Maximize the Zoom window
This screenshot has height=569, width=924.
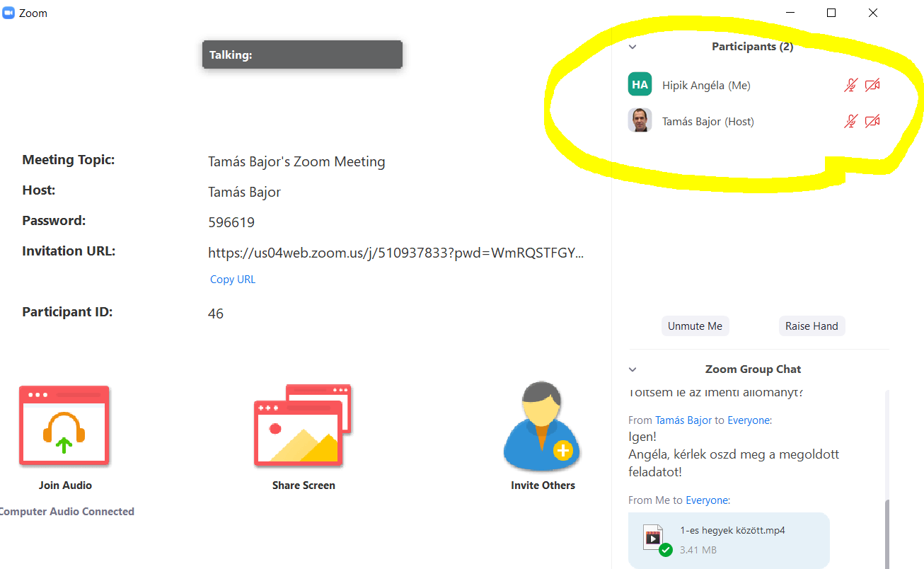831,13
